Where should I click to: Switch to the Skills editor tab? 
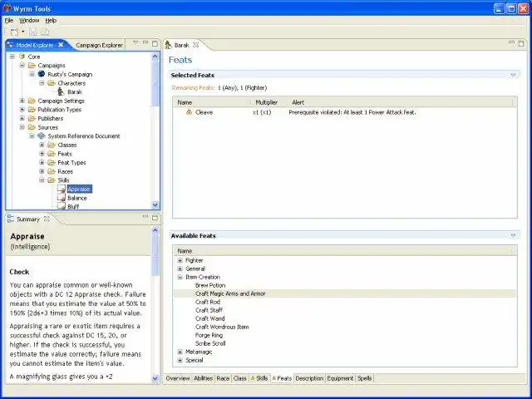[259, 378]
